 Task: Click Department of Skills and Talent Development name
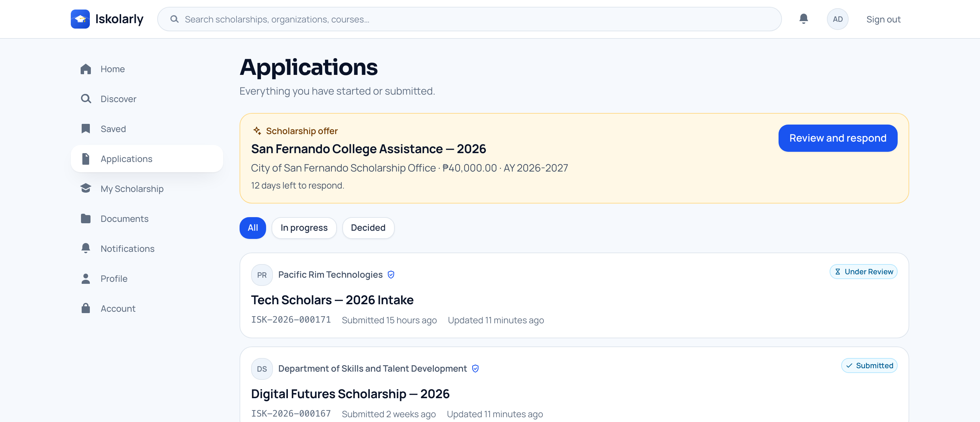(x=373, y=368)
